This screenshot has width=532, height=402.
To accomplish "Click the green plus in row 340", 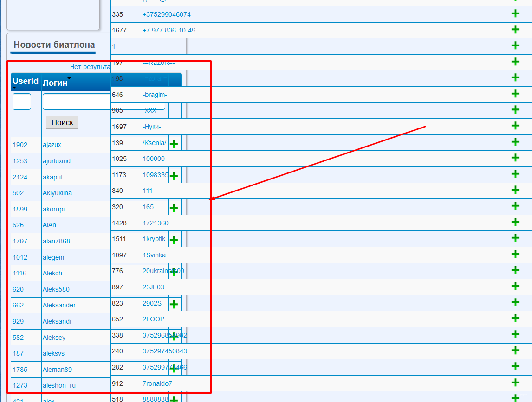I will tap(515, 190).
